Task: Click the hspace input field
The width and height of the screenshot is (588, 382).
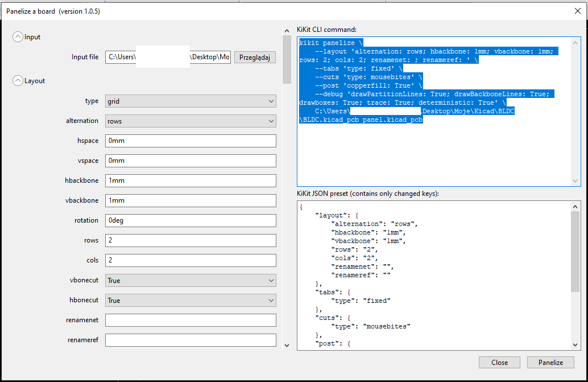Action: point(191,141)
